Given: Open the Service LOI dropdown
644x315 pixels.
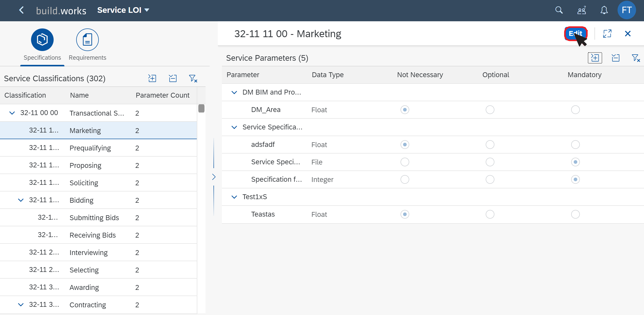Looking at the screenshot, I should [x=123, y=10].
